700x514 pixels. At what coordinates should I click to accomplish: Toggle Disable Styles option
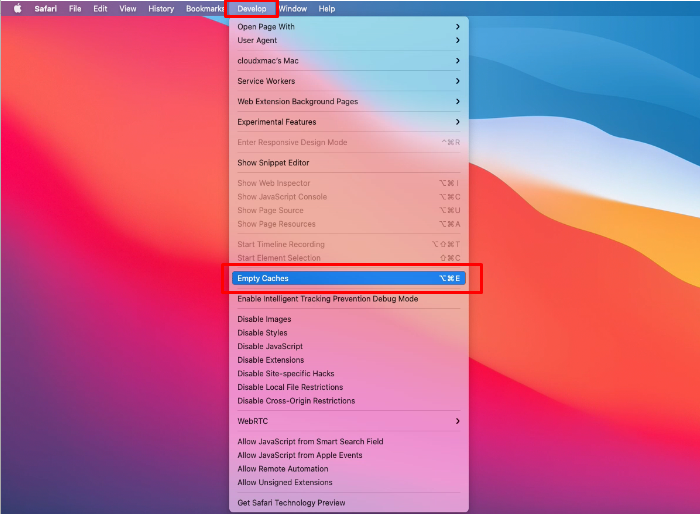[x=349, y=333]
